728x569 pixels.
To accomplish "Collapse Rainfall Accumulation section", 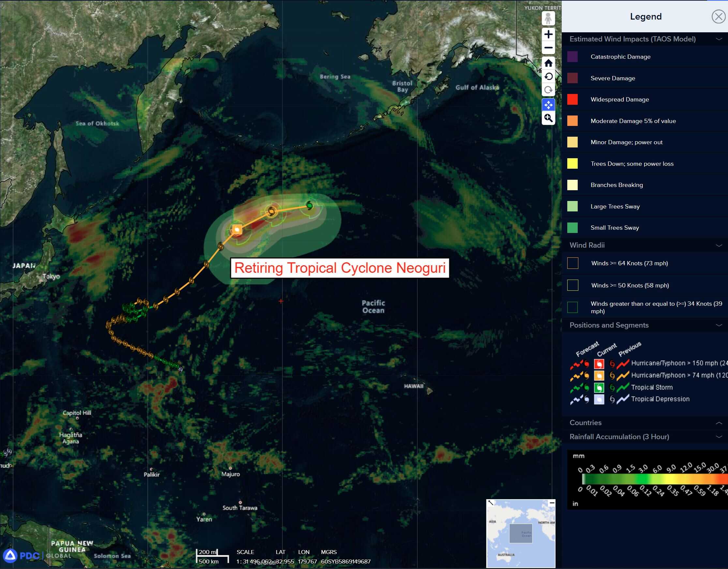I will [719, 437].
